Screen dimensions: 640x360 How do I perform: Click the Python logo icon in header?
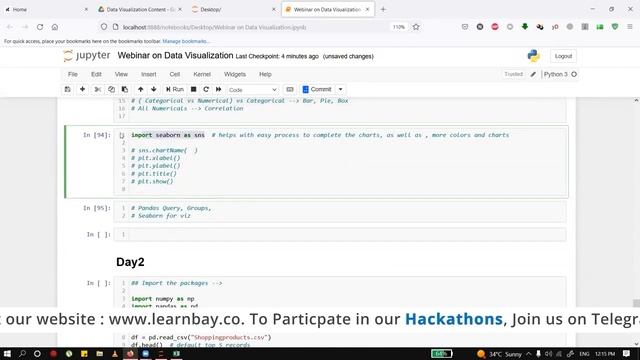click(533, 56)
